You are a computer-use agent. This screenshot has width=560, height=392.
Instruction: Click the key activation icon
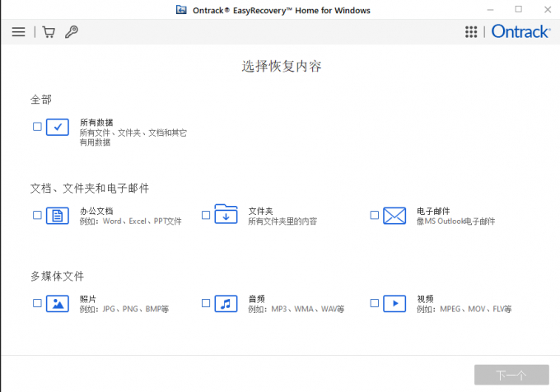tap(72, 32)
